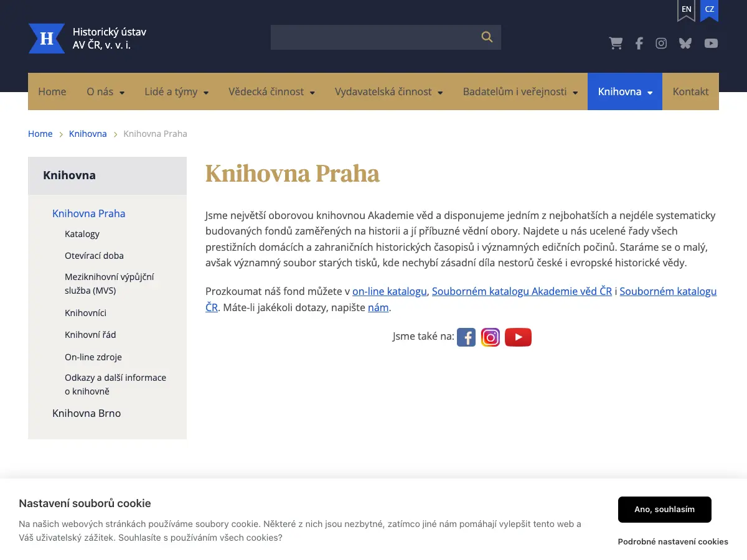This screenshot has height=560, width=747.
Task: Follow Souborném katalogu Akademie věd ČR link
Action: coord(522,291)
